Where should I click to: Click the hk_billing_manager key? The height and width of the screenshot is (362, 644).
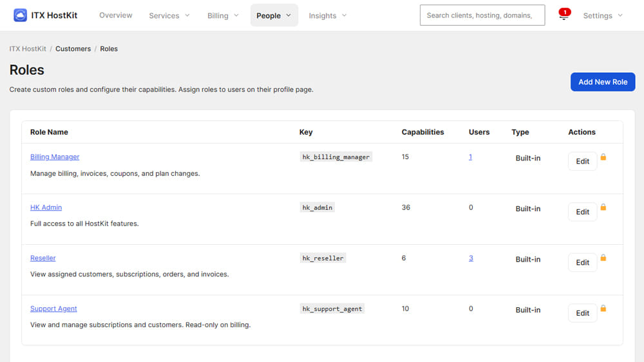[336, 157]
